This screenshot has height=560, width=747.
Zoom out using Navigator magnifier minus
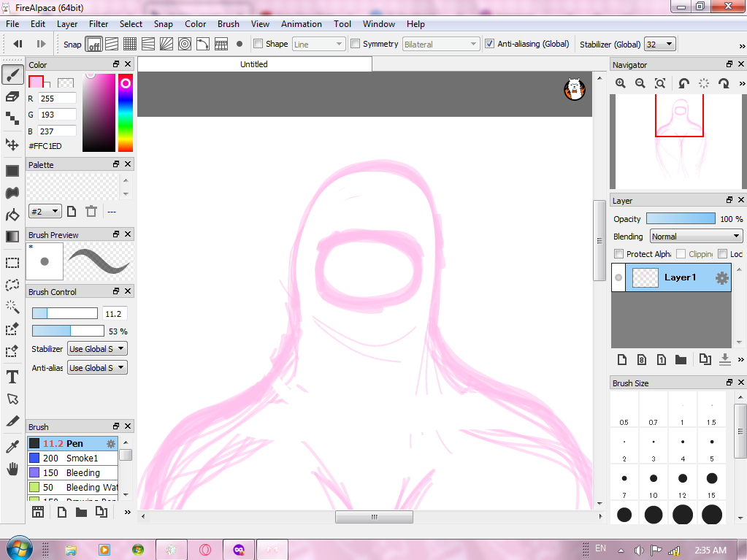click(x=640, y=83)
